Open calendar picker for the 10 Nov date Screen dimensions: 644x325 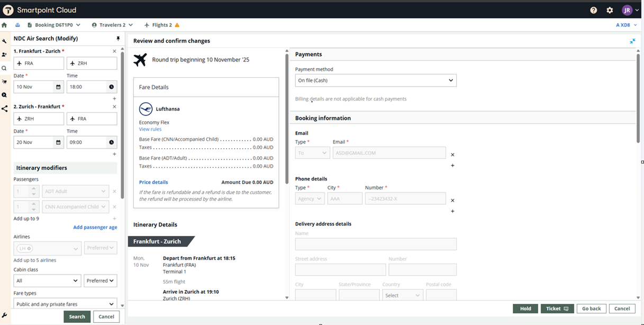tap(58, 87)
